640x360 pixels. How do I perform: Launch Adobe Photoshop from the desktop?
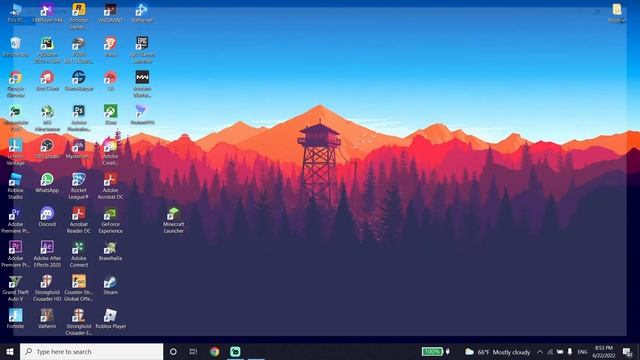tap(79, 118)
